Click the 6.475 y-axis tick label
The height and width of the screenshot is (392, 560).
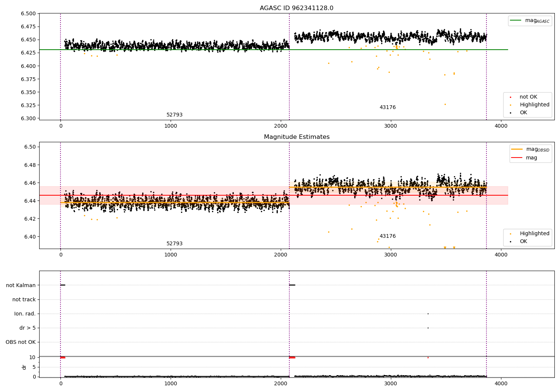point(28,27)
